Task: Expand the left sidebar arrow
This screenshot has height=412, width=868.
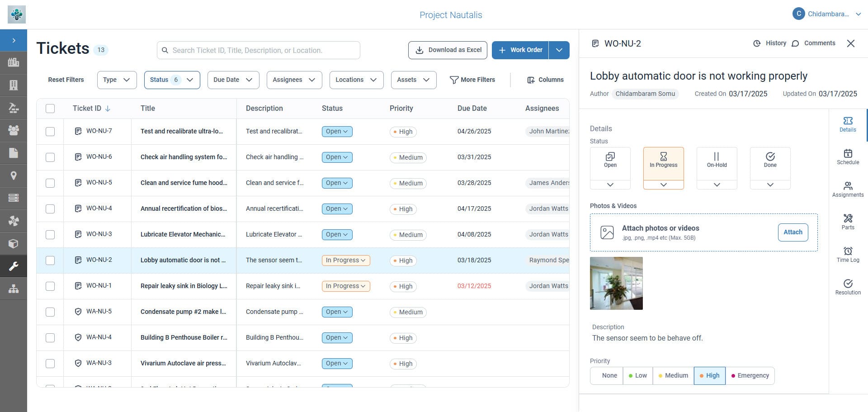Action: click(x=14, y=41)
